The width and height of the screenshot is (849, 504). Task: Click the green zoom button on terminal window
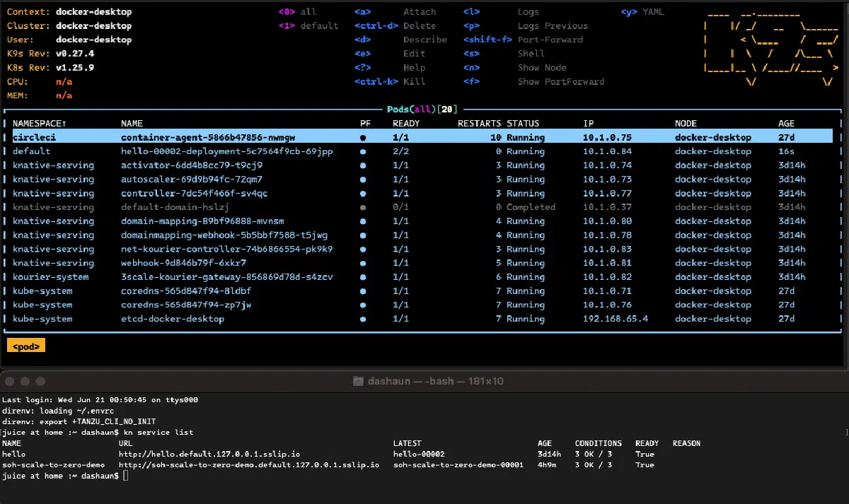[x=40, y=381]
